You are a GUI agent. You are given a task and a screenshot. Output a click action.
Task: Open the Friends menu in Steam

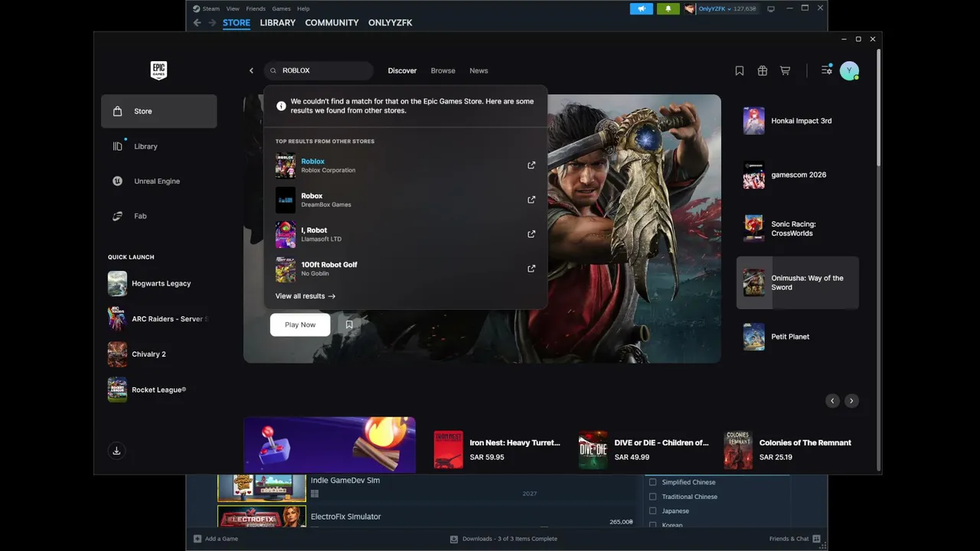[x=256, y=8]
